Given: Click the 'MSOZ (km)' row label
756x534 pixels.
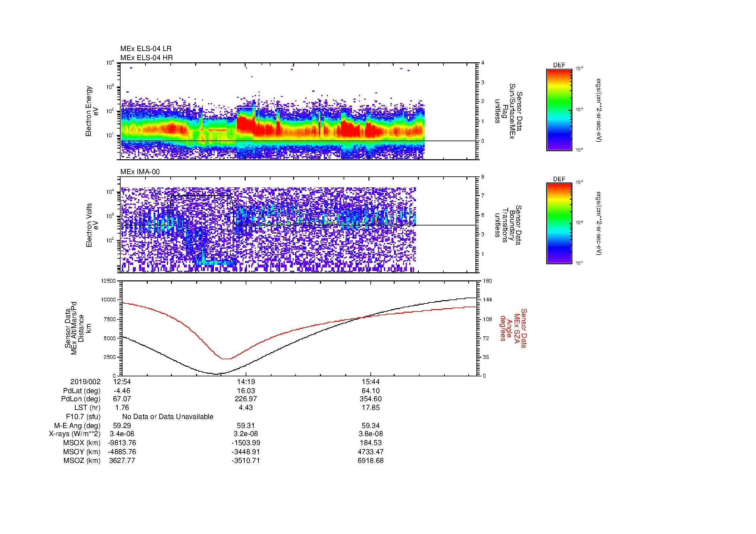Looking at the screenshot, I should tap(82, 461).
